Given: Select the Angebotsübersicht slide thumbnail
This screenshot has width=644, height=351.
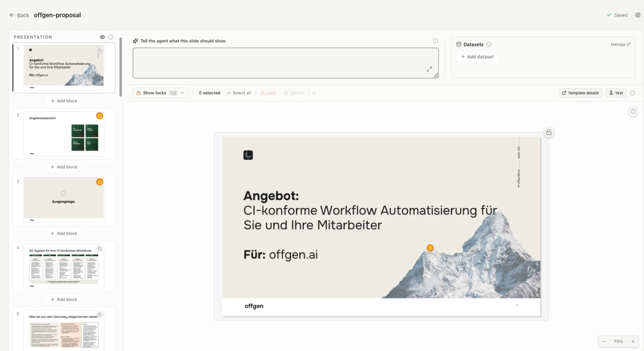Looking at the screenshot, I should 64,134.
